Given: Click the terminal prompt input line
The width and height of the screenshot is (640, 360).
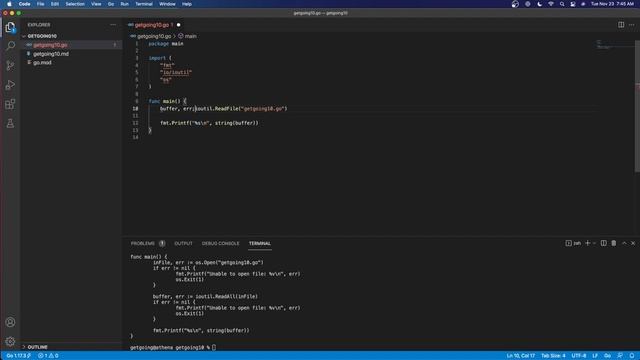Looking at the screenshot, I should 173,347.
